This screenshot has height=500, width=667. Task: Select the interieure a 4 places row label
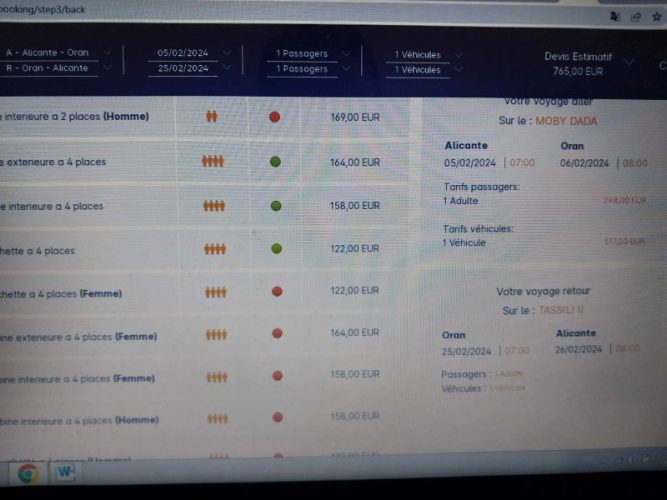[x=51, y=206]
